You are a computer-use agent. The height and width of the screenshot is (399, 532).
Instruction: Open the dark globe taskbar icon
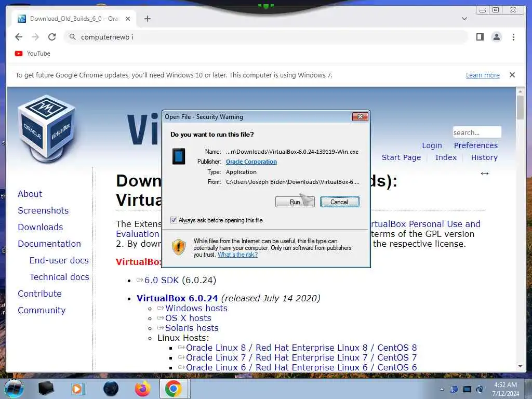pos(111,389)
